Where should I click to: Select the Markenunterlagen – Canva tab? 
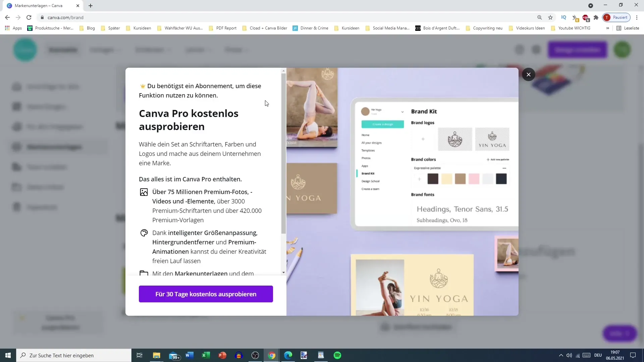pyautogui.click(x=43, y=6)
